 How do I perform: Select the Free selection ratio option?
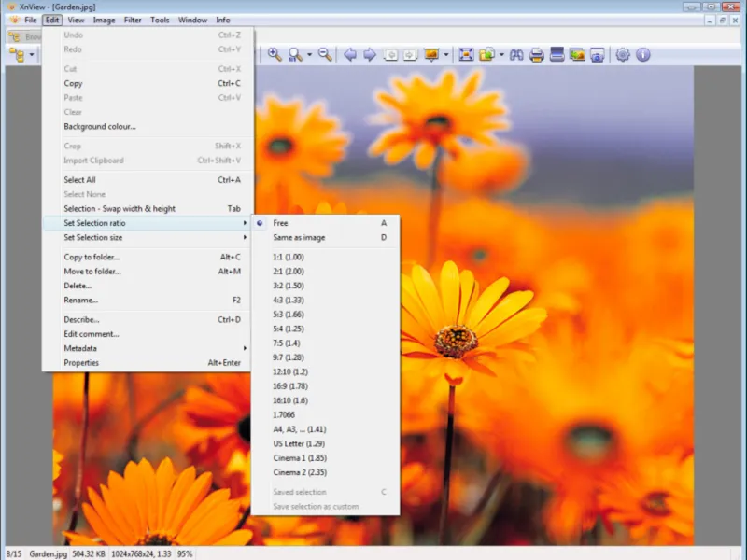tap(326, 223)
